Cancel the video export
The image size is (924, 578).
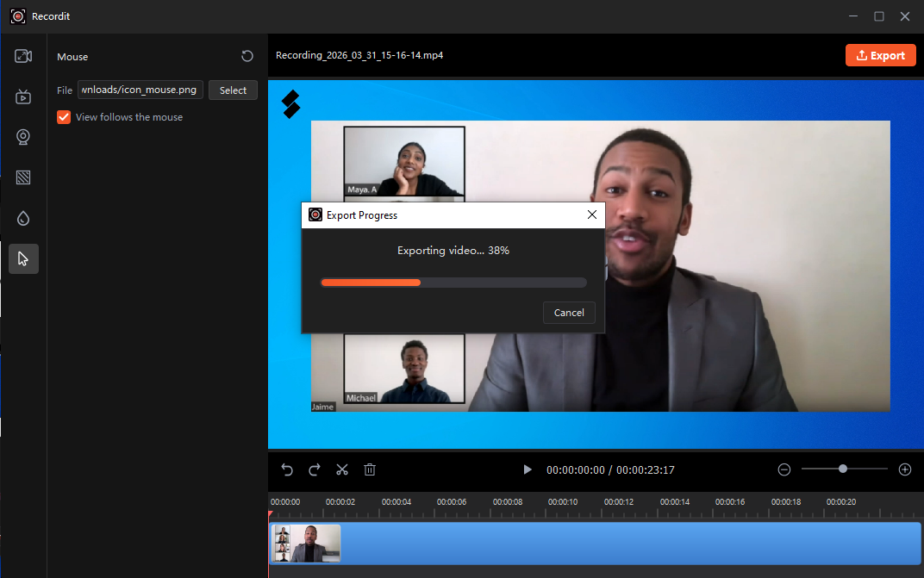coord(569,313)
